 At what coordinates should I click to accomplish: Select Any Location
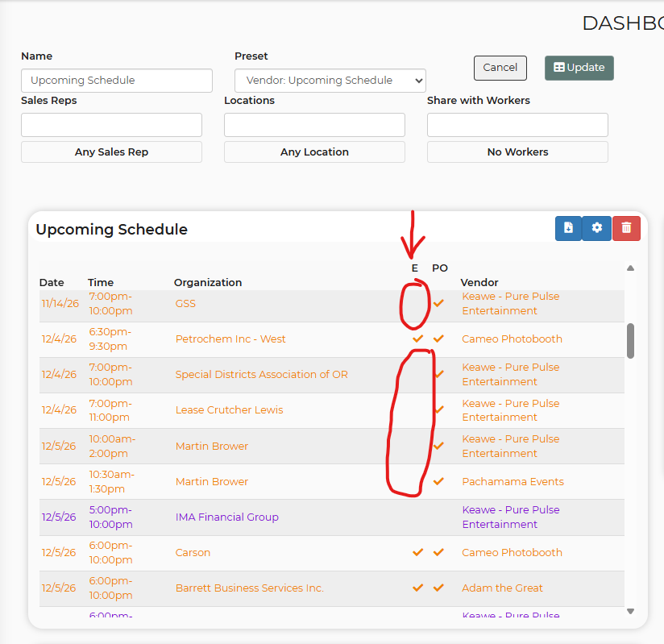click(314, 152)
